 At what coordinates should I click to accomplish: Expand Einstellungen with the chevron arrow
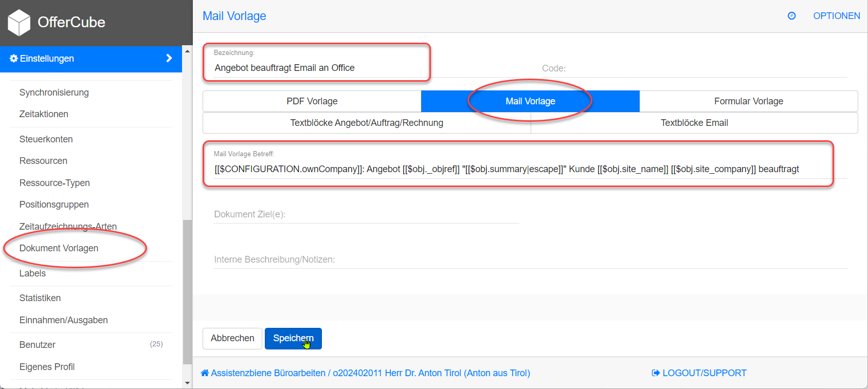tap(169, 58)
